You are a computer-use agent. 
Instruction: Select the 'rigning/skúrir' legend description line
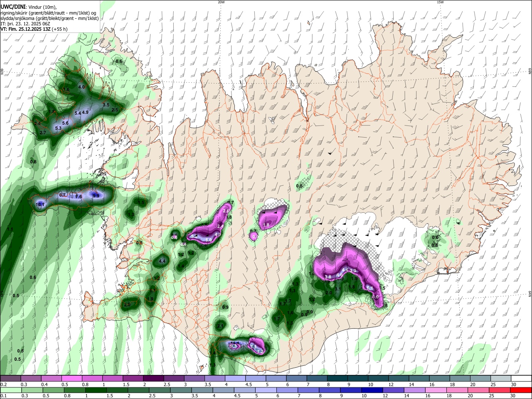point(48,12)
